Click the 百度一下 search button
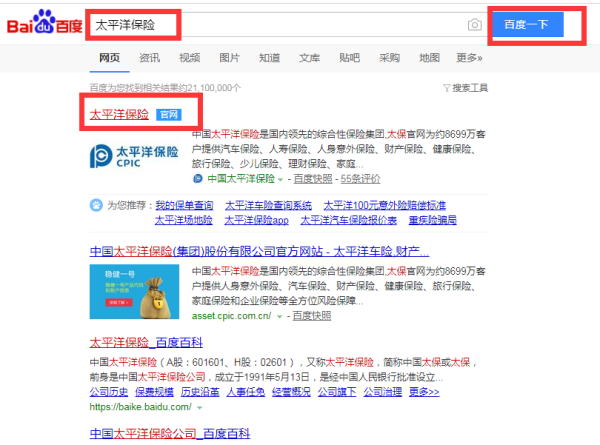Image resolution: width=600 pixels, height=445 pixels. pyautogui.click(x=528, y=25)
